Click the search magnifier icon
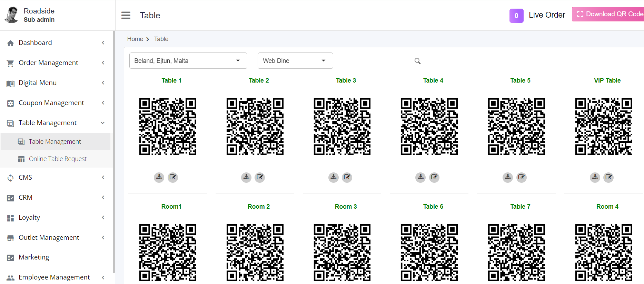This screenshot has width=644, height=284. tap(417, 61)
